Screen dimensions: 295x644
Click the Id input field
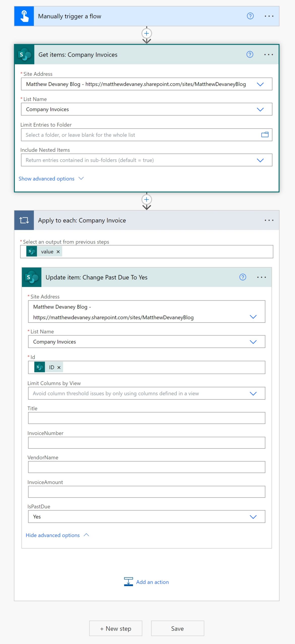(147, 367)
